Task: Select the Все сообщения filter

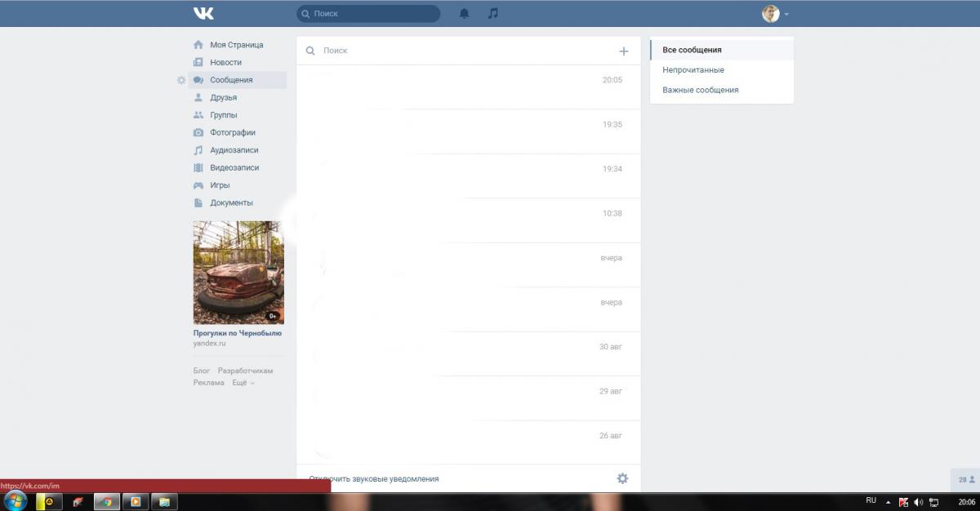Action: (722, 50)
